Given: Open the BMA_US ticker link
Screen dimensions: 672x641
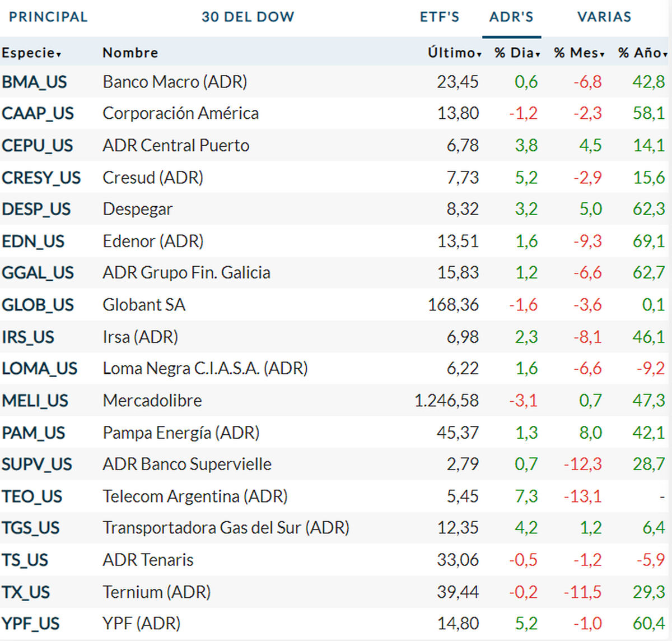Looking at the screenshot, I should click(34, 82).
